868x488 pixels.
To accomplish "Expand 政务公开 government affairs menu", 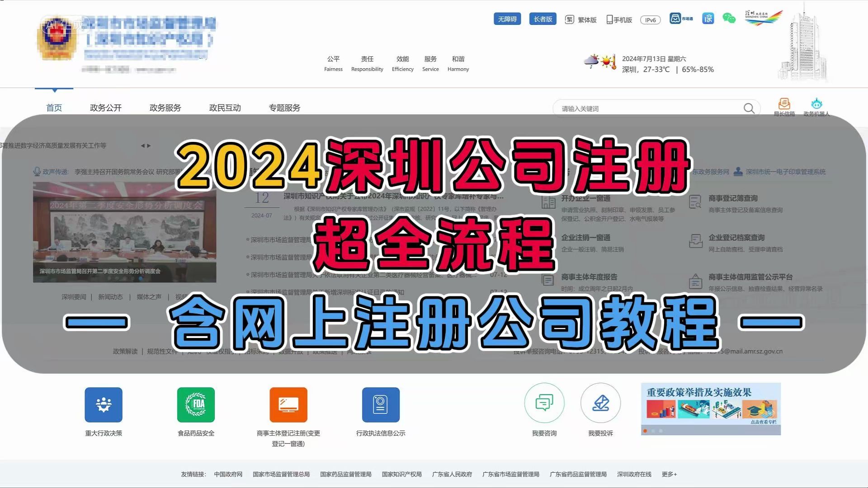I will 105,107.
